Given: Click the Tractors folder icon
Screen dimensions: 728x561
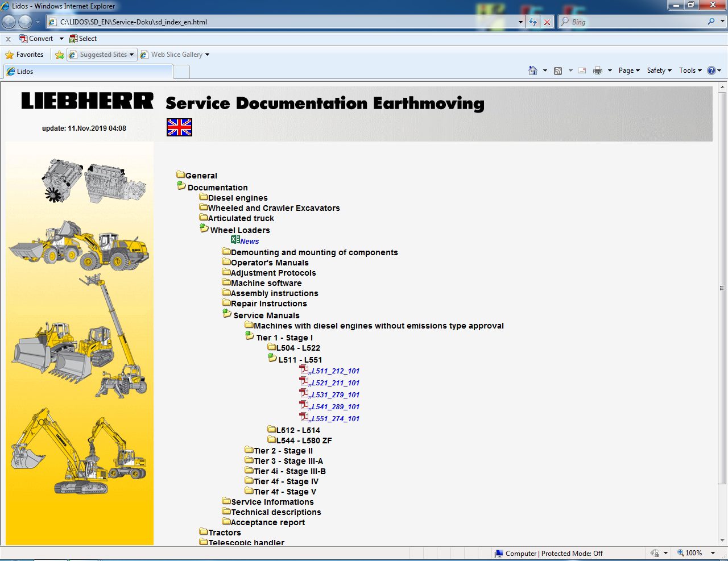Looking at the screenshot, I should click(x=204, y=531).
